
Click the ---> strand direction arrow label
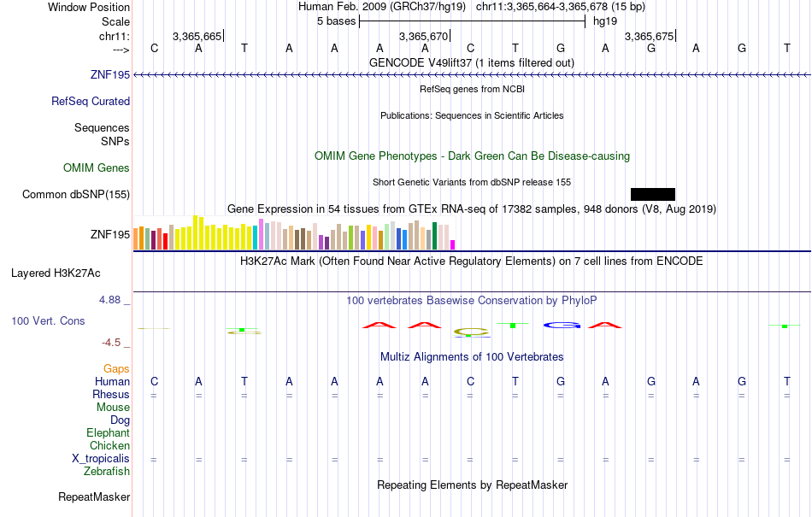[121, 50]
